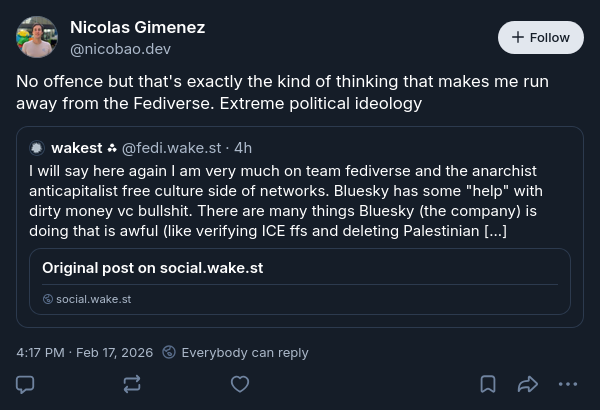Click the social.wake.st domain link icon
Viewport: 600px width, 410px height.
tap(48, 299)
